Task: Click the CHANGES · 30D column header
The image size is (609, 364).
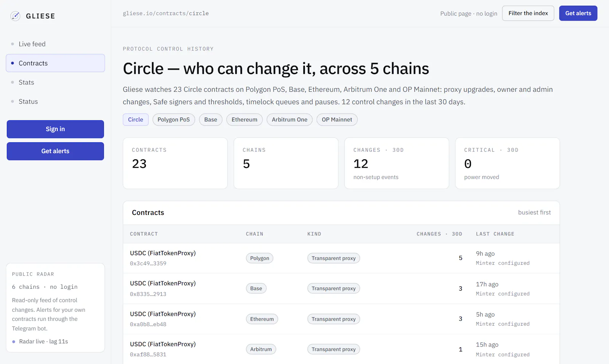Action: (x=439, y=234)
